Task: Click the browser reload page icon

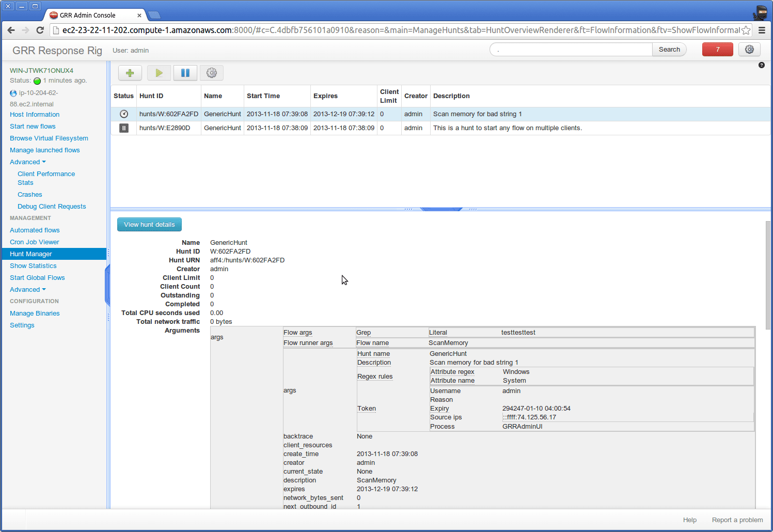Action: click(40, 30)
